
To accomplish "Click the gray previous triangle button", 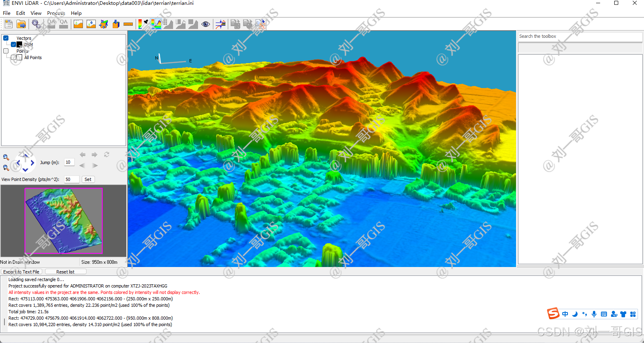I will click(82, 165).
